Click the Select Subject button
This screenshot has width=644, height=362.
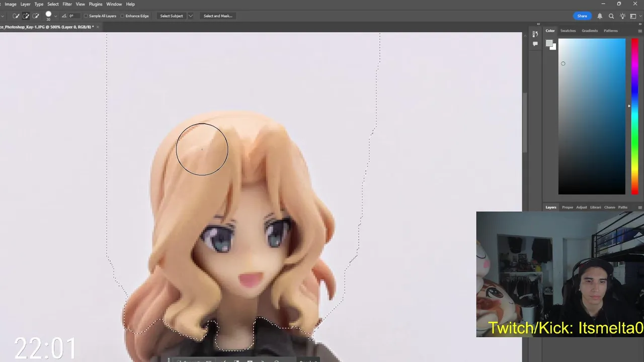172,16
